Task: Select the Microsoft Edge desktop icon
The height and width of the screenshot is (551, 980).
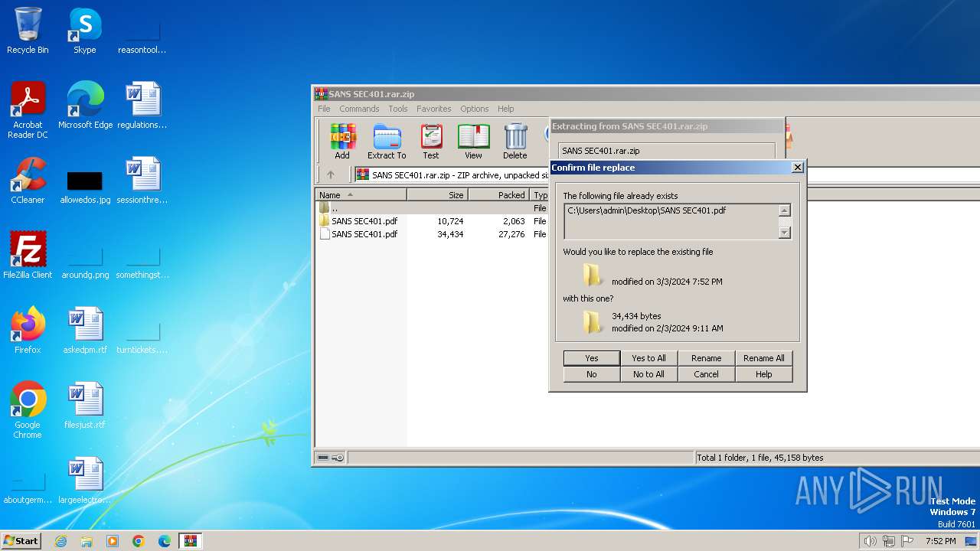Action: [85, 106]
